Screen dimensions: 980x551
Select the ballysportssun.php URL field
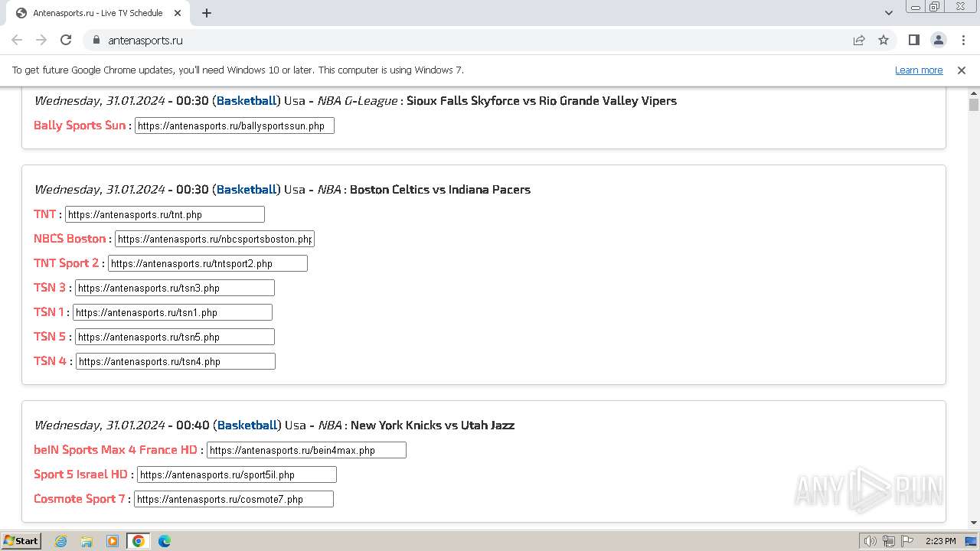coord(234,126)
